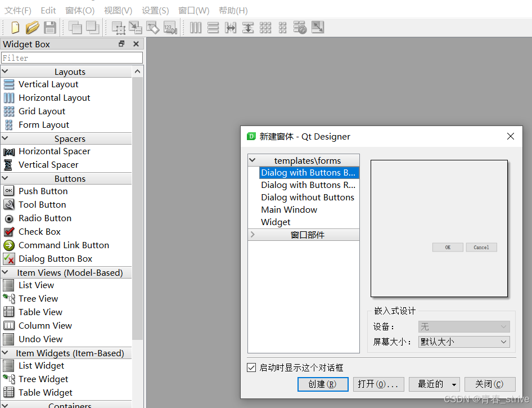The height and width of the screenshot is (408, 532).
Task: Open the Edit menu
Action: [x=48, y=11]
